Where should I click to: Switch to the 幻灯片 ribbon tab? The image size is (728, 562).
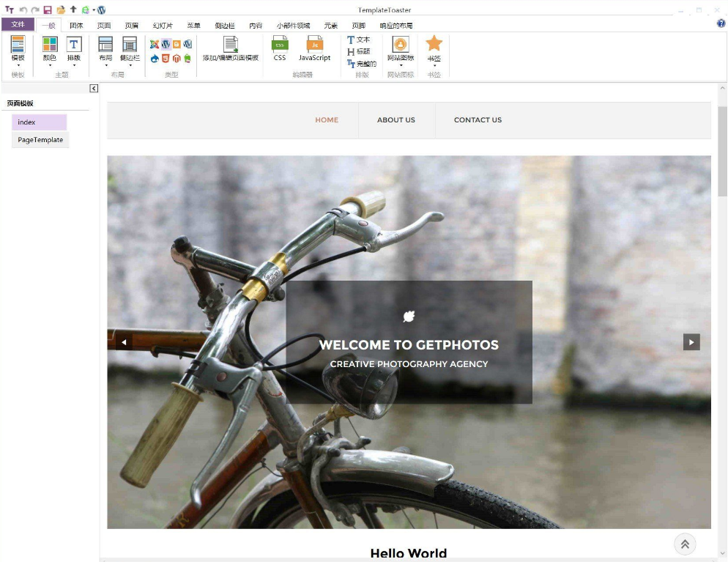163,26
